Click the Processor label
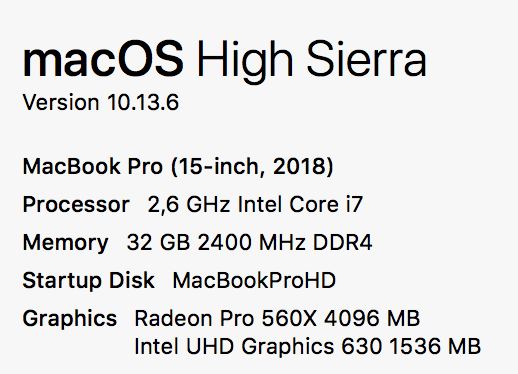Screen dimensions: 518x374 [x=76, y=204]
